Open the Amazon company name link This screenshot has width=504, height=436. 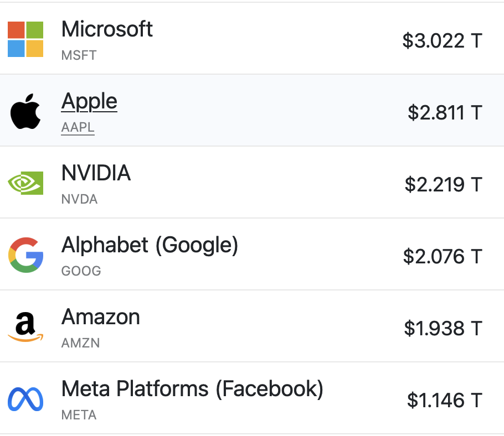[x=100, y=317]
